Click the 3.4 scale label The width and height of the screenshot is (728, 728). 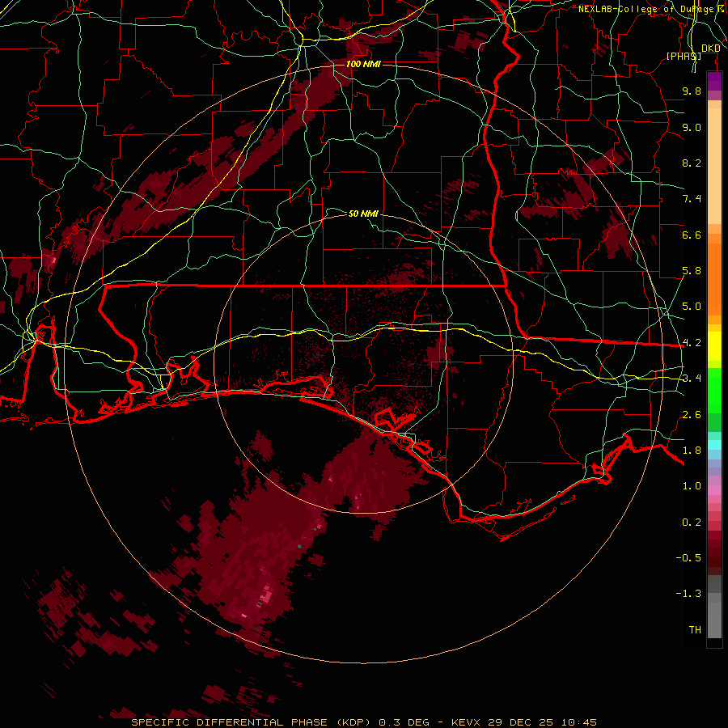pyautogui.click(x=692, y=379)
